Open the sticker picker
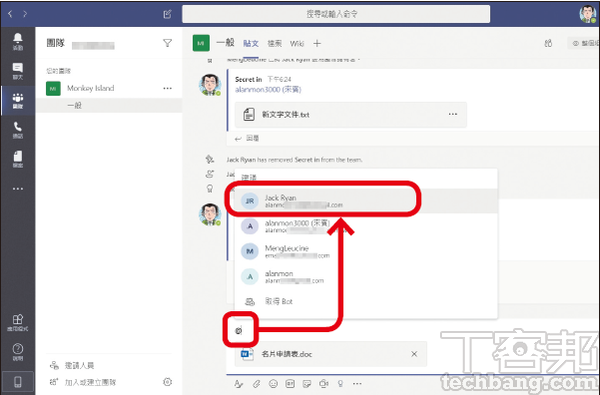The height and width of the screenshot is (395, 600). pyautogui.click(x=307, y=384)
